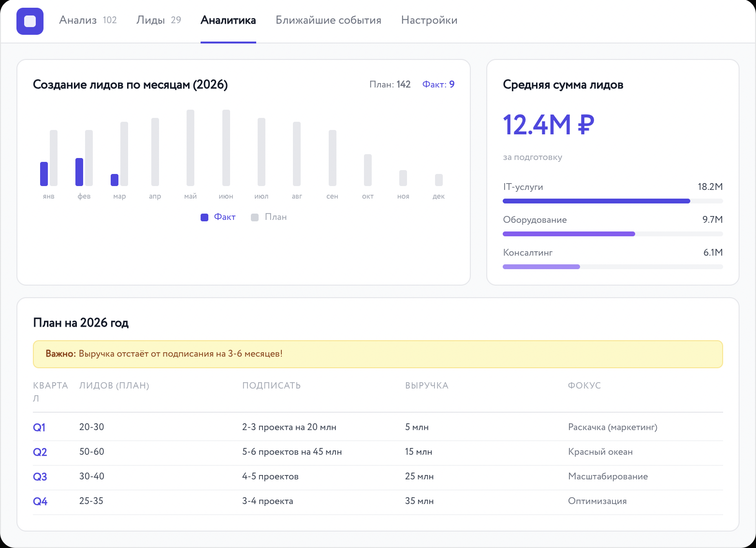The width and height of the screenshot is (756, 548).
Task: Toggle the Факт legend item
Action: click(x=224, y=217)
